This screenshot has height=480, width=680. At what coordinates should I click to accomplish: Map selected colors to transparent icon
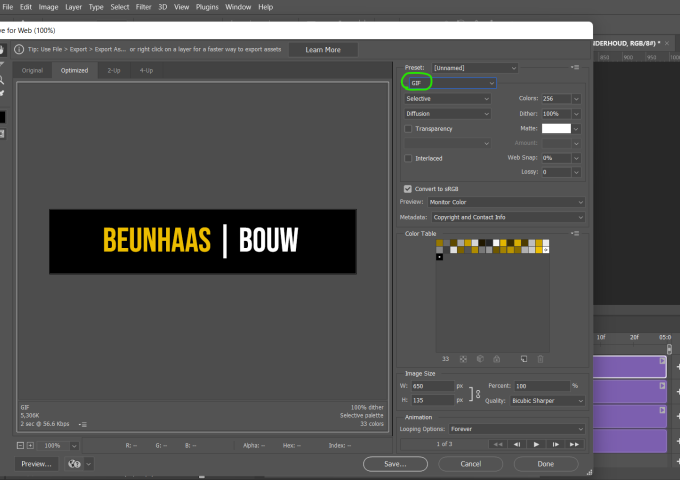pos(463,359)
